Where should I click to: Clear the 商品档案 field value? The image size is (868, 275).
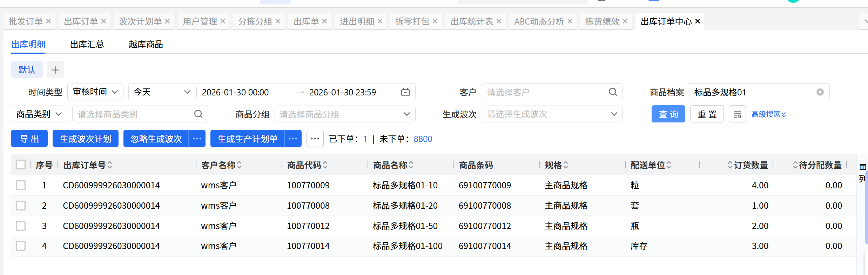820,92
